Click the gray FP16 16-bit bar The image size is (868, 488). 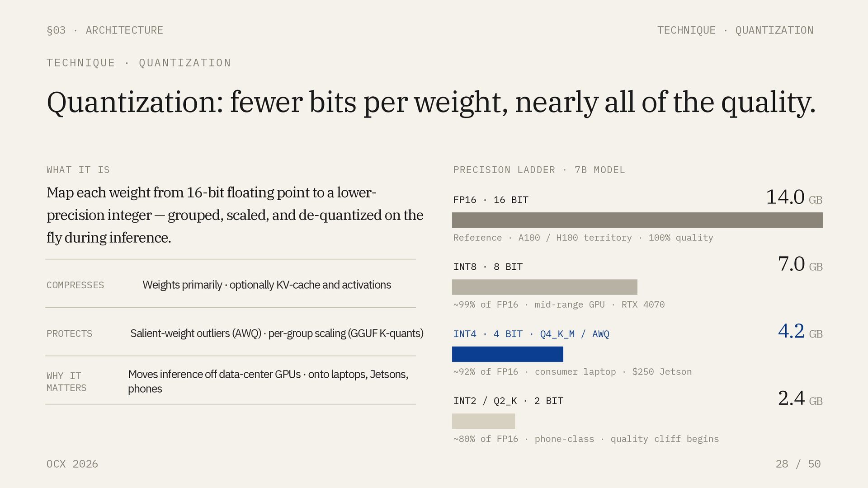tap(637, 220)
